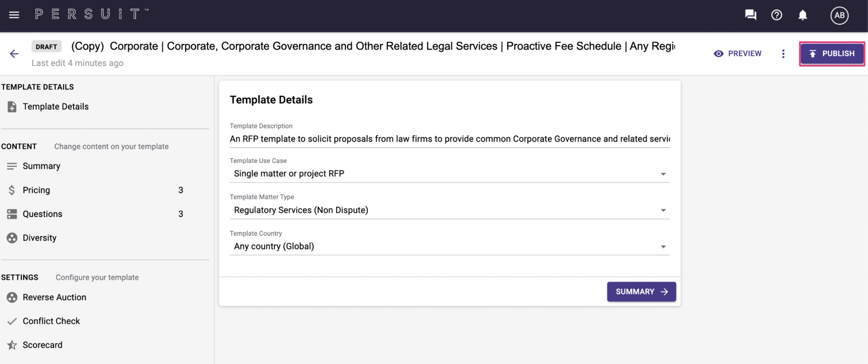Expand the Template Use Case dropdown

point(449,174)
